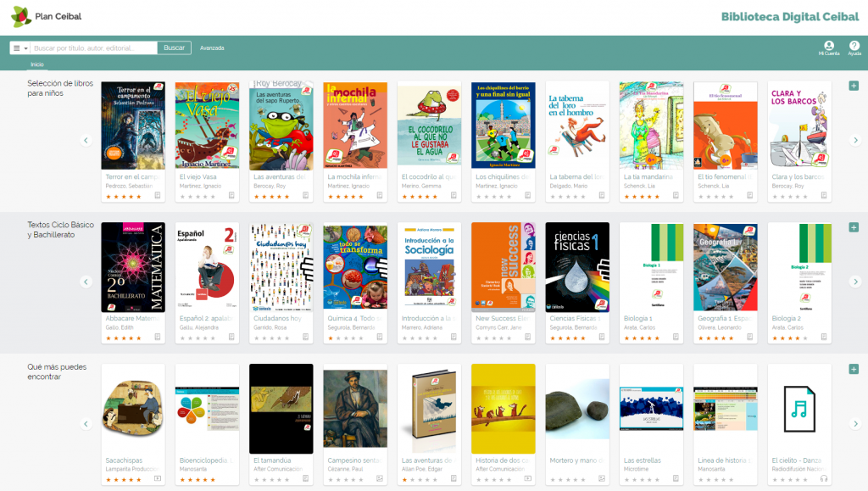Advance the 'Qué más puedes encontrar' carousel right

855,423
